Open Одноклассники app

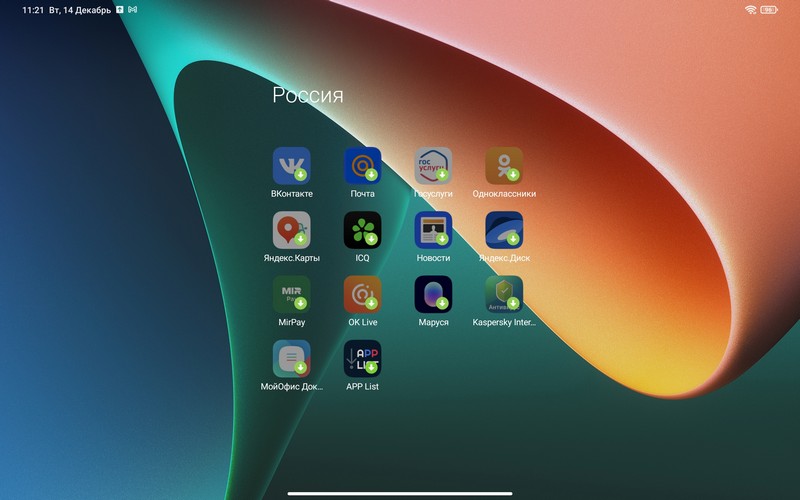[504, 166]
